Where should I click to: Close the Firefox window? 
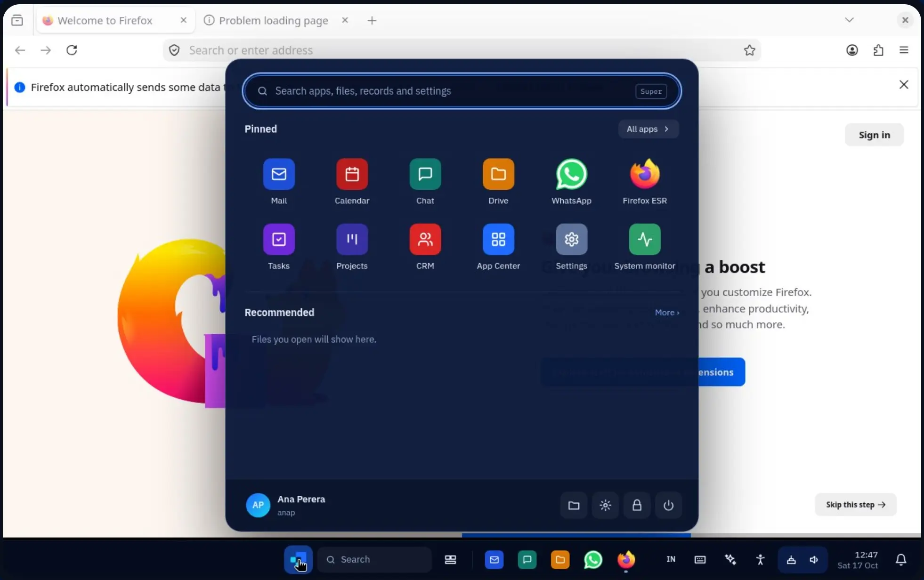click(x=905, y=20)
